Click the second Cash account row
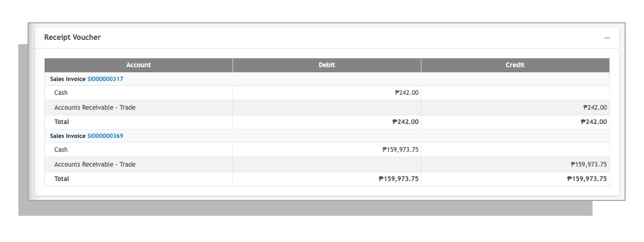Screen dimensions: 644x242 pos(327,150)
